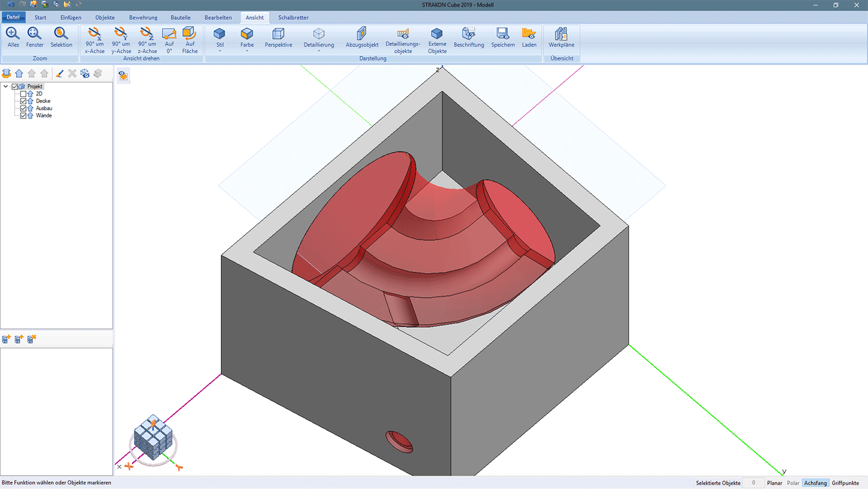Switch to the Bewehrung tab
The image size is (868, 489).
point(143,17)
